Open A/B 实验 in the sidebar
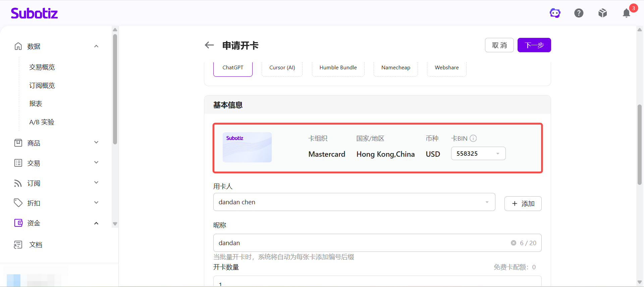This screenshot has width=644, height=287. click(x=42, y=122)
